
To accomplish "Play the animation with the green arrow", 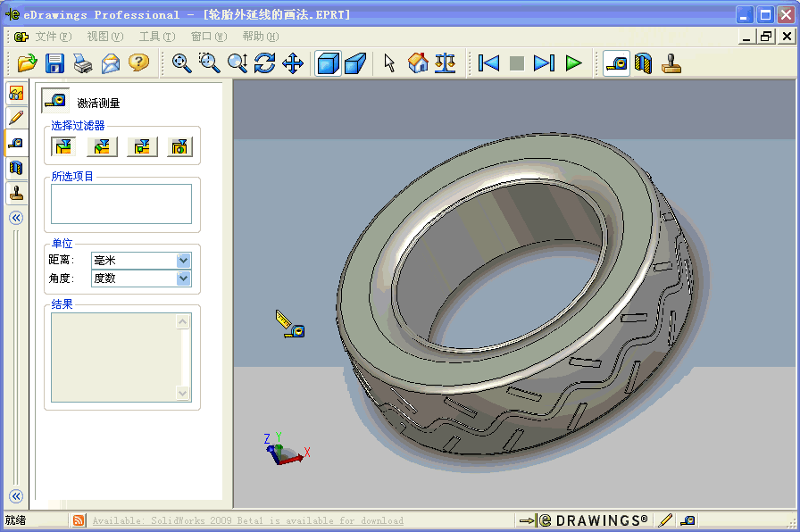I will [573, 63].
